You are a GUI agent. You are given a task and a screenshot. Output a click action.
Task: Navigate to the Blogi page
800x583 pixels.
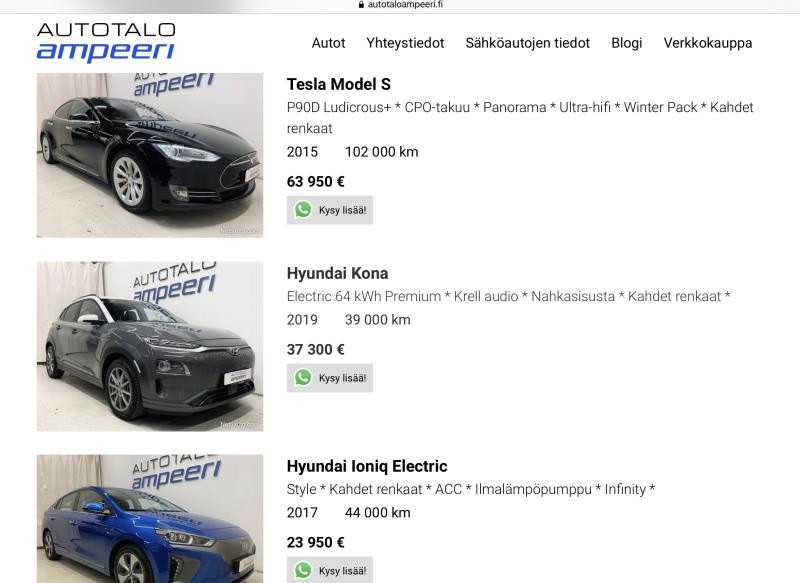(626, 43)
